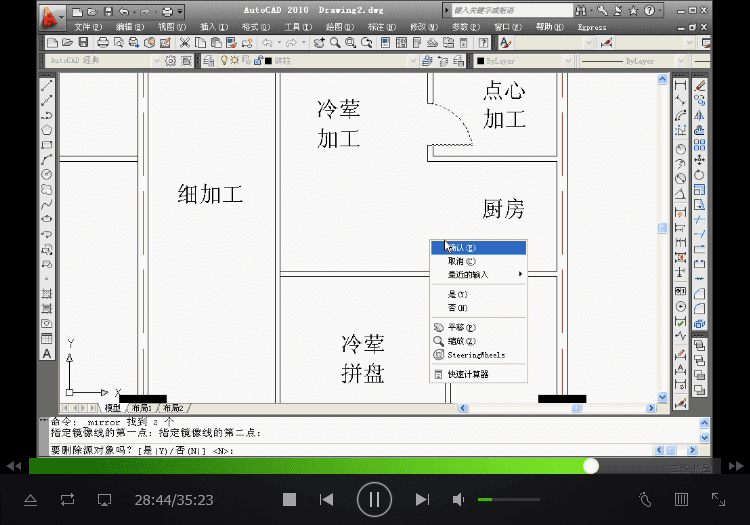Image resolution: width=750 pixels, height=525 pixels.
Task: Select the Rotate tool
Action: point(699,175)
